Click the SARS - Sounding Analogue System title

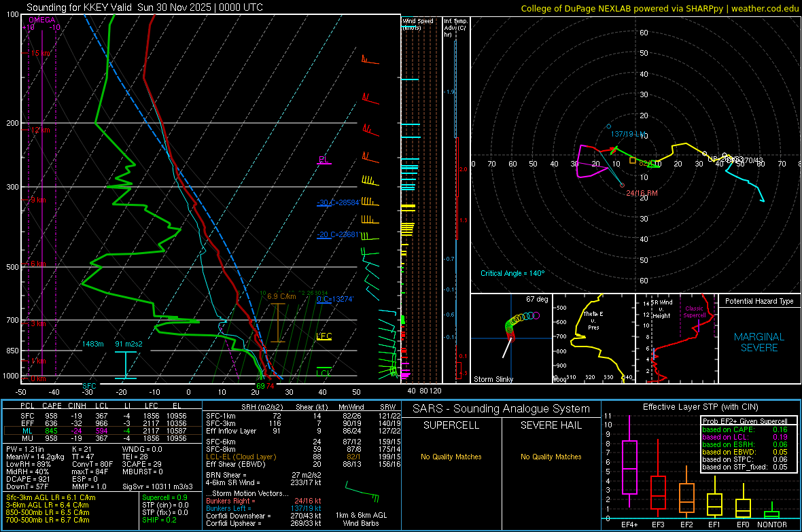[502, 409]
